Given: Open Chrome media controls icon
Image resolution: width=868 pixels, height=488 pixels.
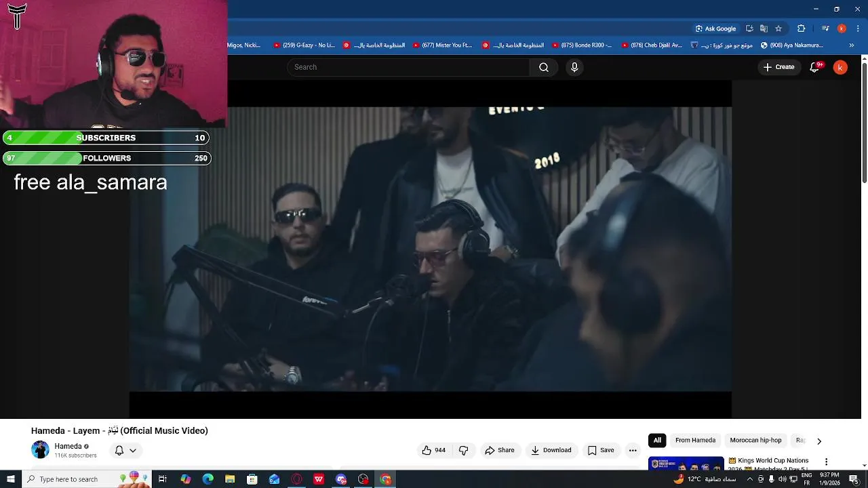Looking at the screenshot, I should coord(825,28).
